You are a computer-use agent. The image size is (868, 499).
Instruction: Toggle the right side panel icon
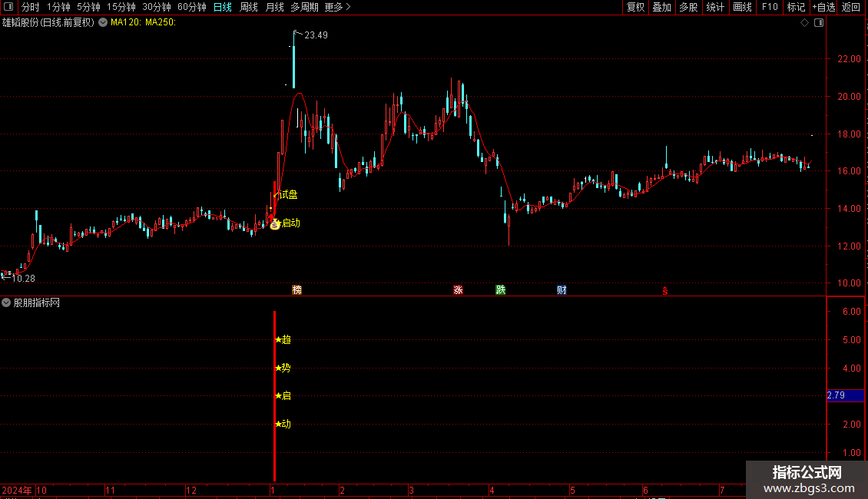[819, 23]
